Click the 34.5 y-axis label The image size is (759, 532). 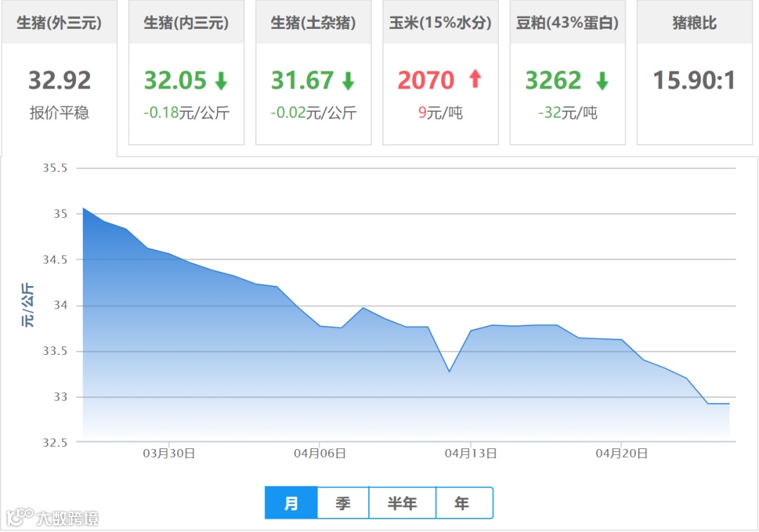pos(55,259)
